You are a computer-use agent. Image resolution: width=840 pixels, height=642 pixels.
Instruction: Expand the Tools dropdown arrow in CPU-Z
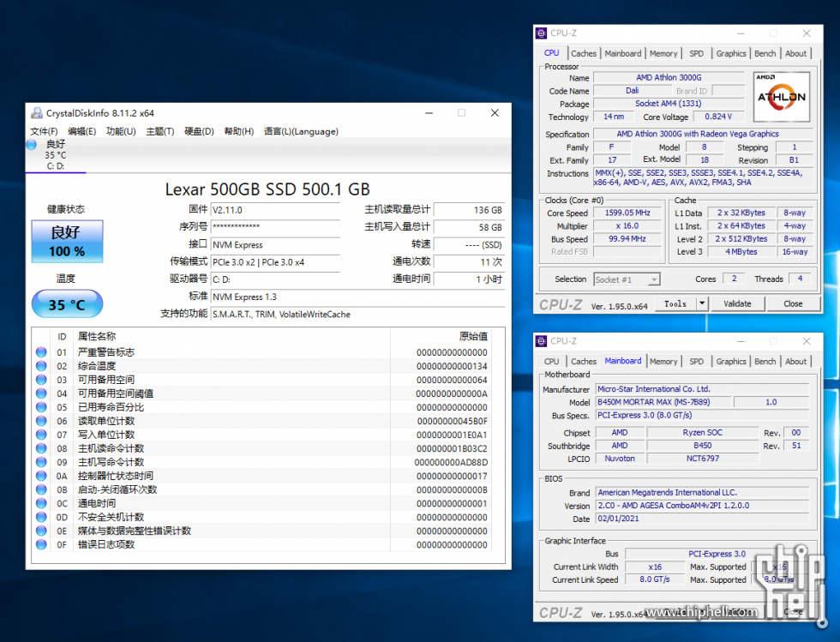[702, 303]
